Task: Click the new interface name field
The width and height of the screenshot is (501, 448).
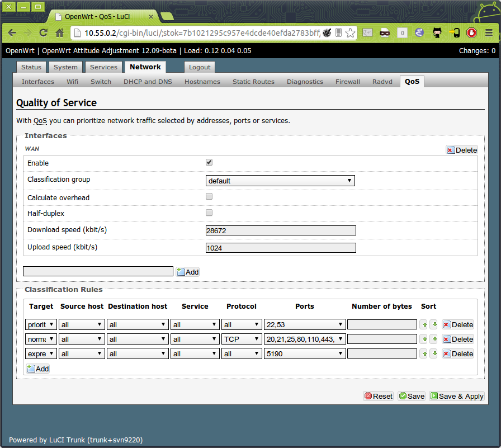Action: click(98, 271)
